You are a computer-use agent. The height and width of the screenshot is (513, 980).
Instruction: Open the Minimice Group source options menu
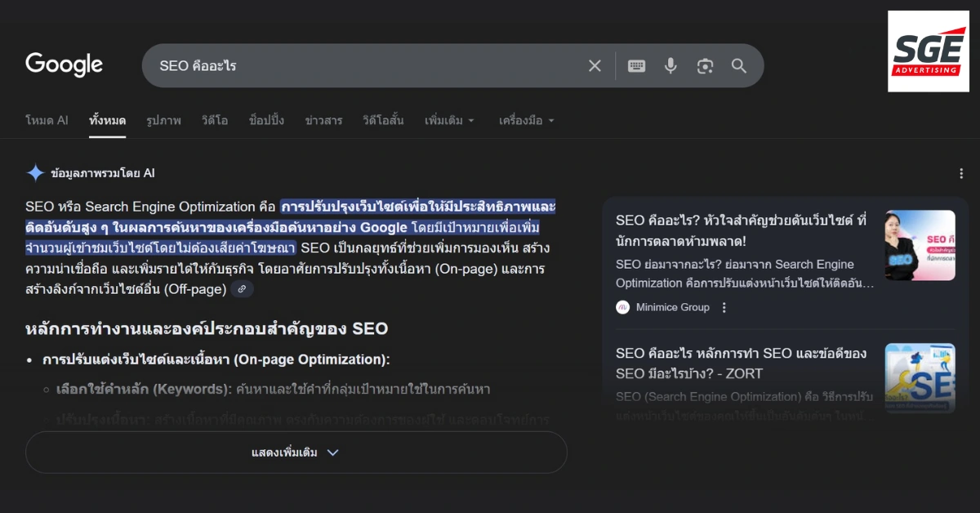point(724,307)
